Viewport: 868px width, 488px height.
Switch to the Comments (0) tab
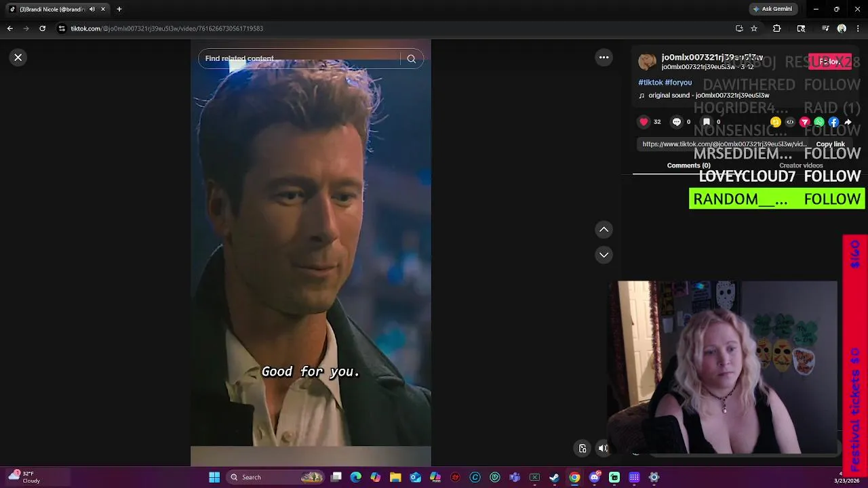(688, 165)
